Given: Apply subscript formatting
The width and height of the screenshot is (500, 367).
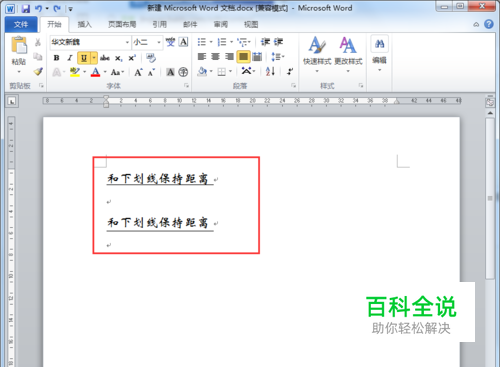Looking at the screenshot, I should coord(119,58).
